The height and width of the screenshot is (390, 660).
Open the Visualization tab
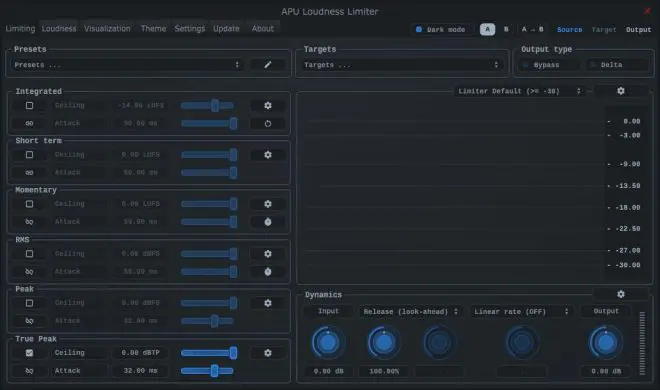click(x=107, y=29)
